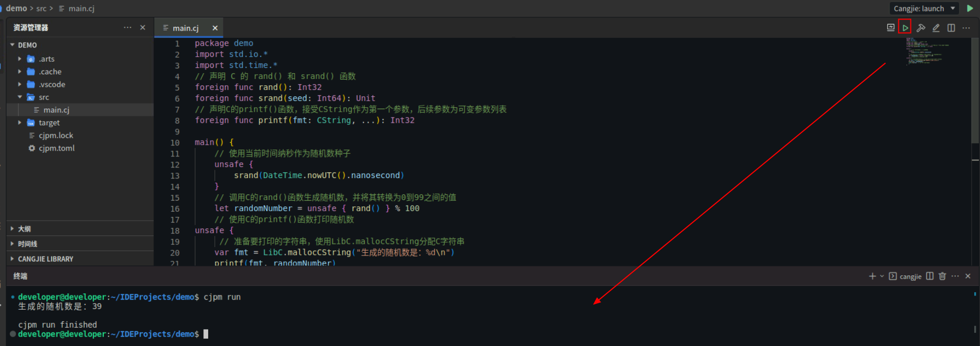
Task: Click the 'import std.time.*' line
Action: click(236, 65)
